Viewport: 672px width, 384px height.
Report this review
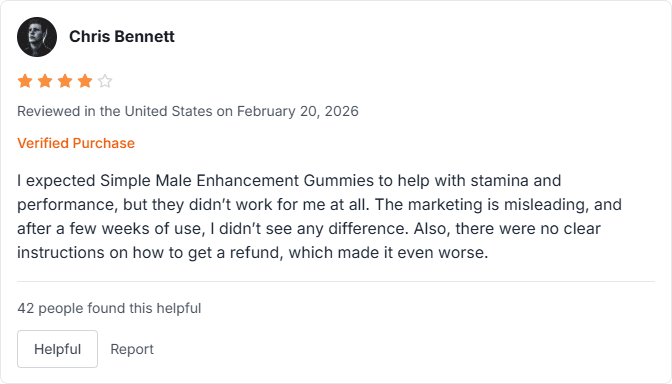[132, 349]
